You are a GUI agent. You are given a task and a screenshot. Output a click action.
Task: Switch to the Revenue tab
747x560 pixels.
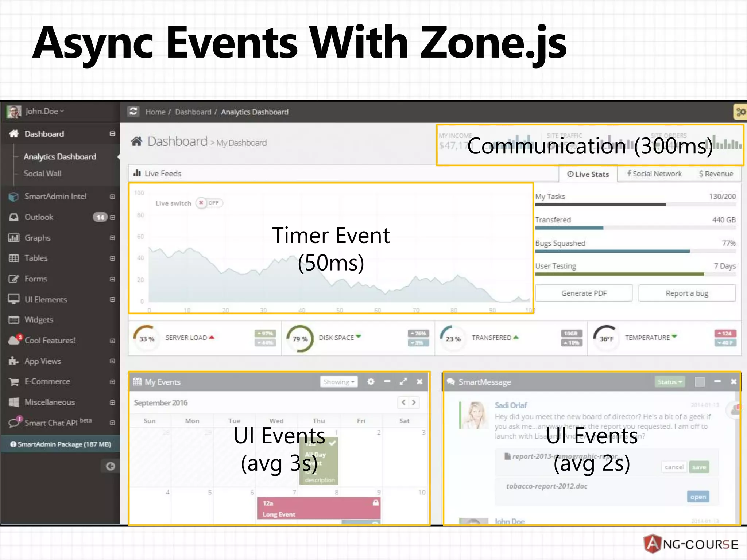click(716, 174)
